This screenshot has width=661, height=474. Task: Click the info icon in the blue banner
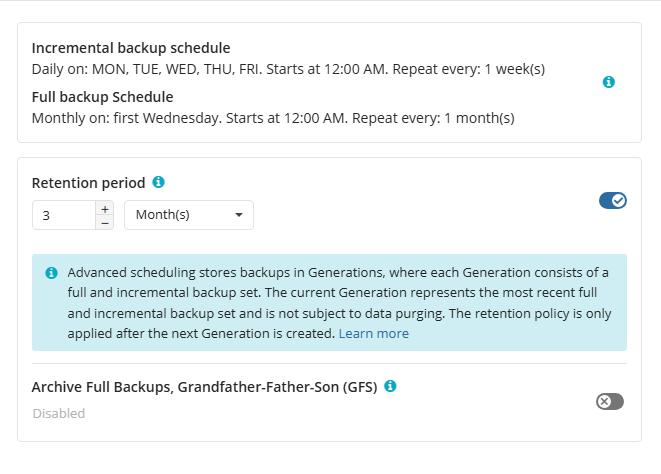click(x=51, y=272)
